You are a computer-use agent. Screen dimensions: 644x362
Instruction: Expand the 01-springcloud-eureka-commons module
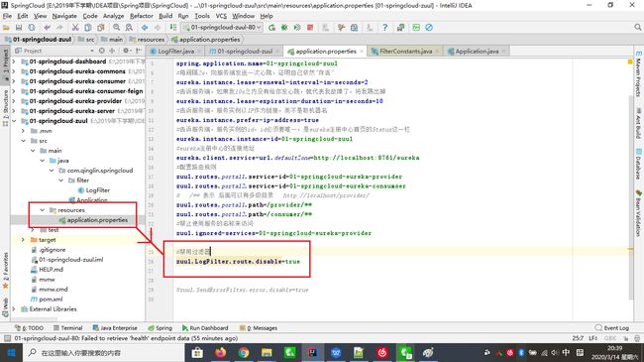click(x=14, y=71)
